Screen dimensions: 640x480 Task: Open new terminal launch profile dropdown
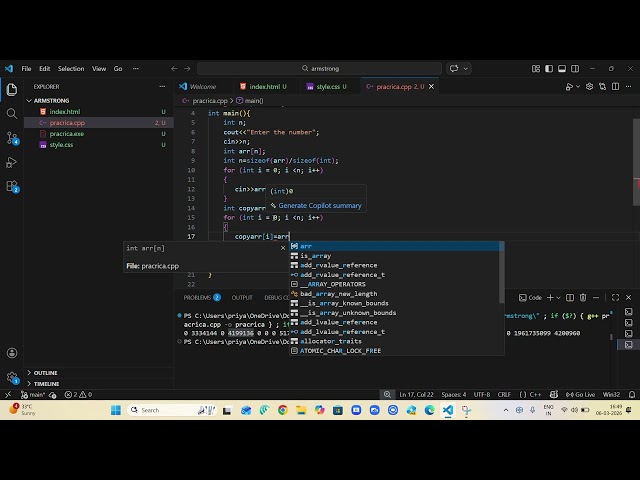tap(559, 298)
